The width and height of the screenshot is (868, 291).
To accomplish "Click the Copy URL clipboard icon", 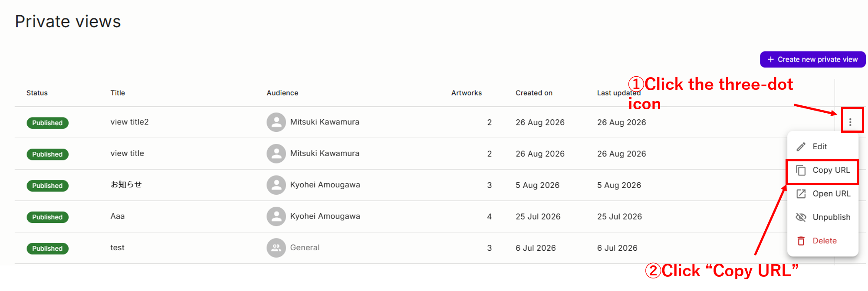I will [x=801, y=170].
